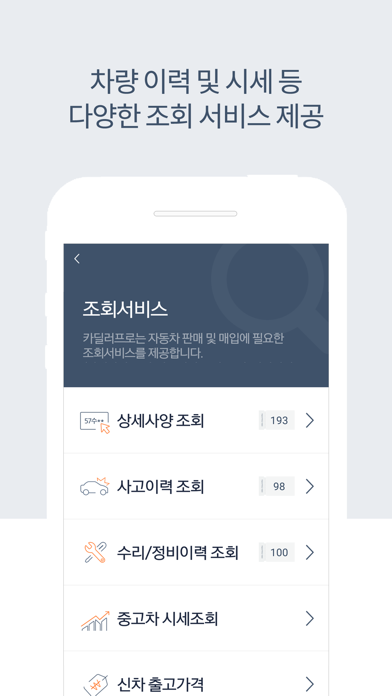Select 중고차 시세조회 entry

coord(196,618)
